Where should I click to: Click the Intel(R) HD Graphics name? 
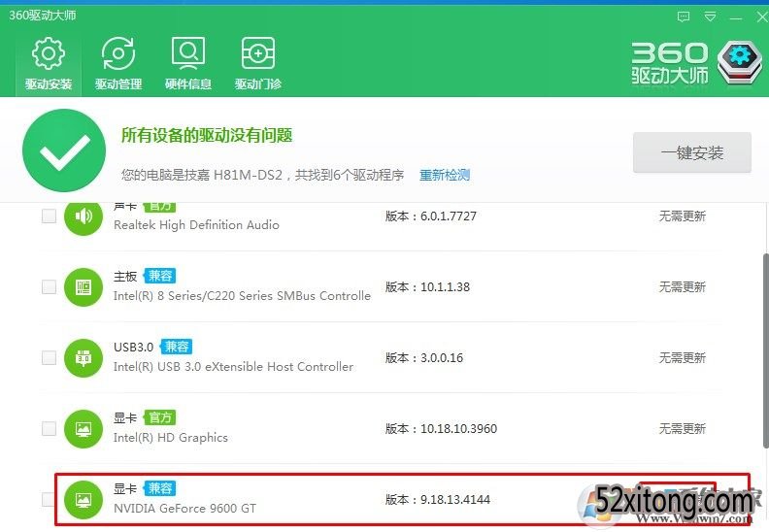171,438
